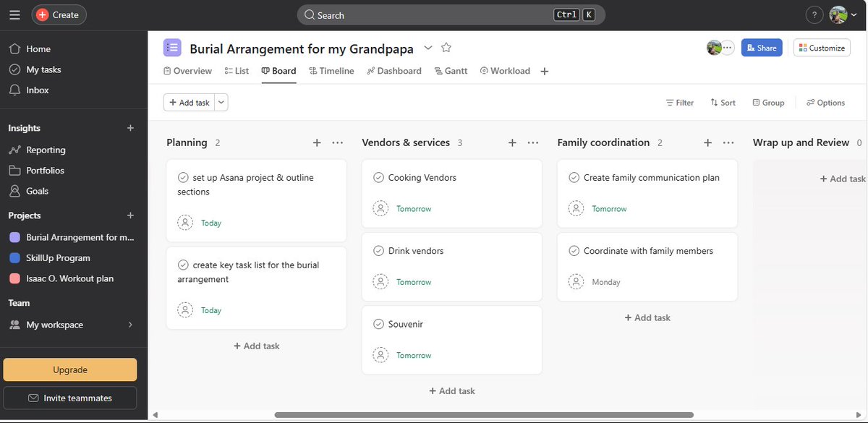Image resolution: width=868 pixels, height=423 pixels.
Task: Open the Group settings for the board
Action: pyautogui.click(x=768, y=102)
